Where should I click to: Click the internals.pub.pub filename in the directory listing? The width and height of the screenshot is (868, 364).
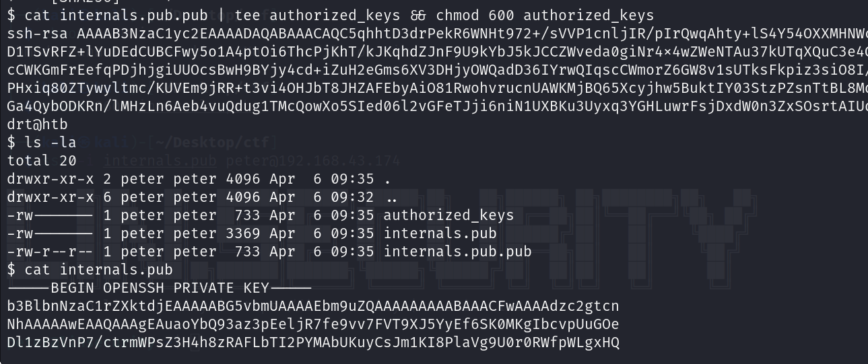point(457,252)
